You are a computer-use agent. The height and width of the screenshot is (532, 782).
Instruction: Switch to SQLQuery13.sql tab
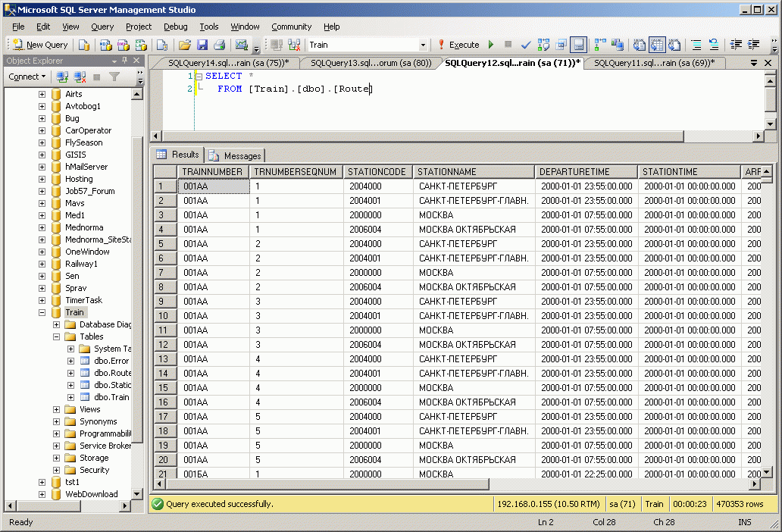(x=371, y=63)
